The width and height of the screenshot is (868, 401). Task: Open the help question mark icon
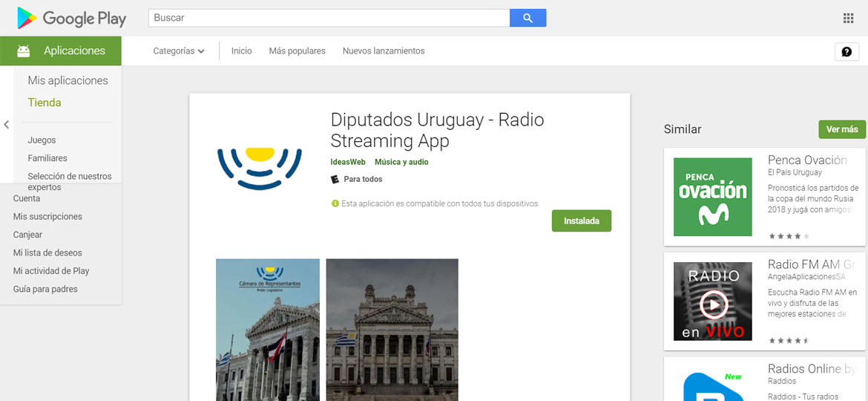pyautogui.click(x=846, y=51)
